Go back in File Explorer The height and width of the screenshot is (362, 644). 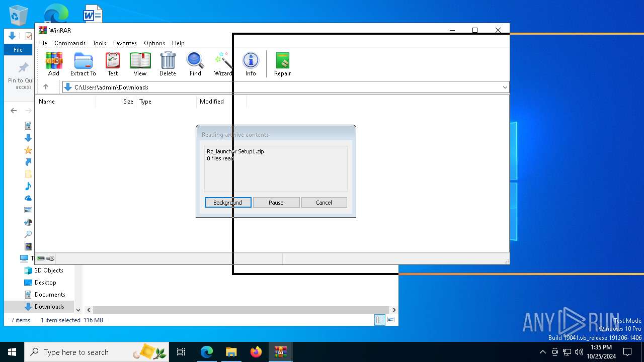tap(14, 111)
